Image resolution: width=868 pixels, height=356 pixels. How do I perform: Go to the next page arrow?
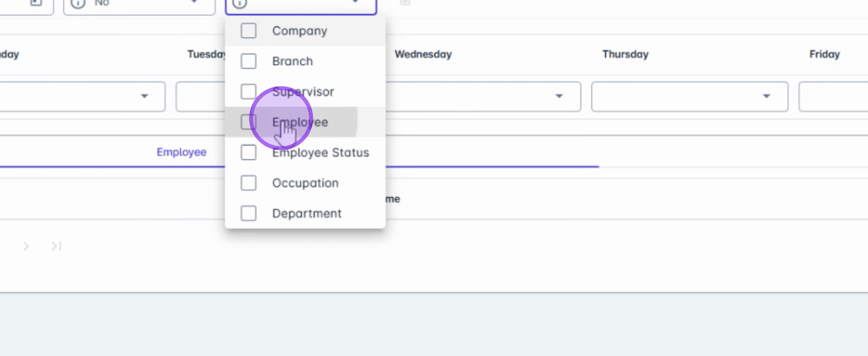point(26,246)
